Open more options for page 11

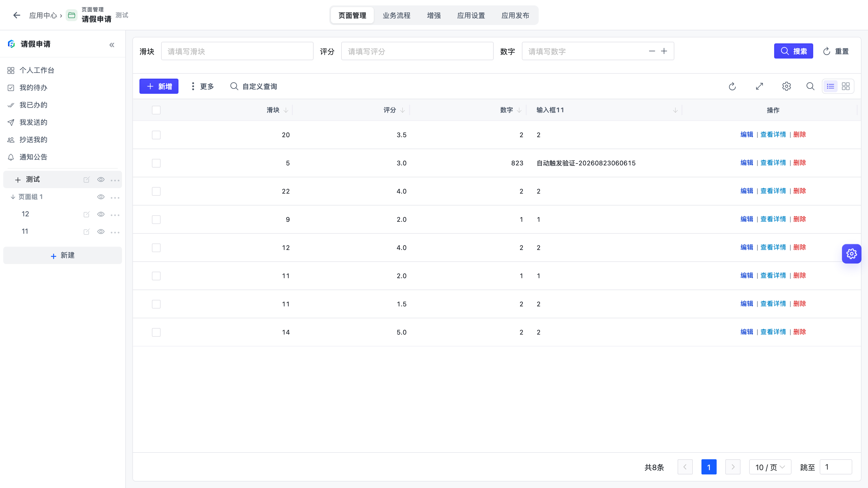115,232
